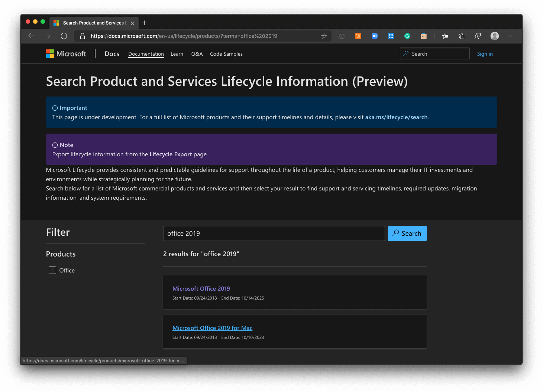Image resolution: width=543 pixels, height=392 pixels.
Task: Click the Filter heading
Action: [58, 232]
